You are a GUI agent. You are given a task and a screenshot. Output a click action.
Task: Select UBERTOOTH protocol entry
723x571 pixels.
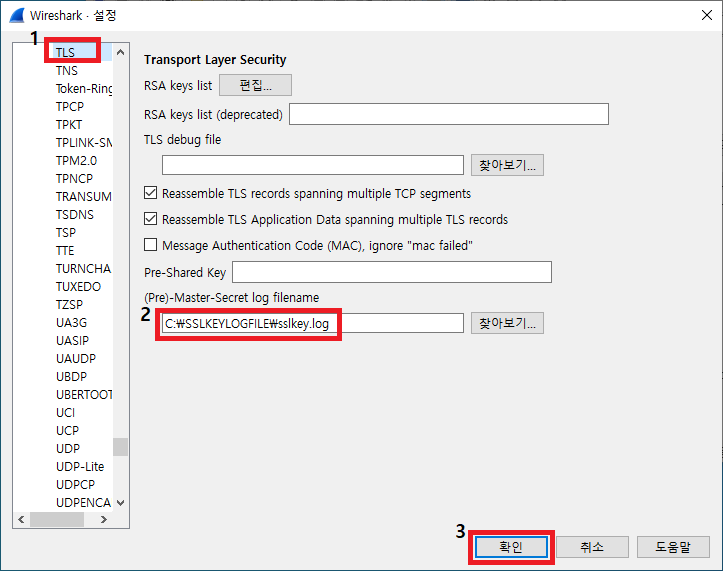84,394
